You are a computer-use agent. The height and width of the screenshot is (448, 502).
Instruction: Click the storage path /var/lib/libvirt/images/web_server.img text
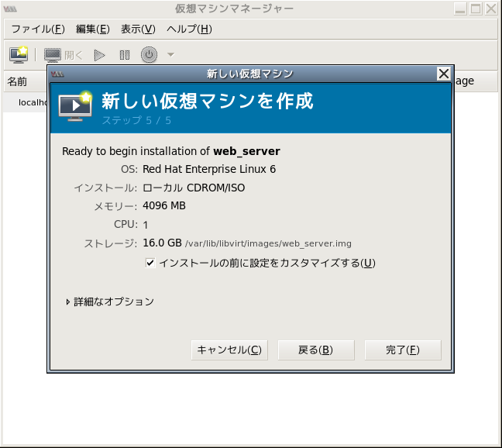point(268,243)
